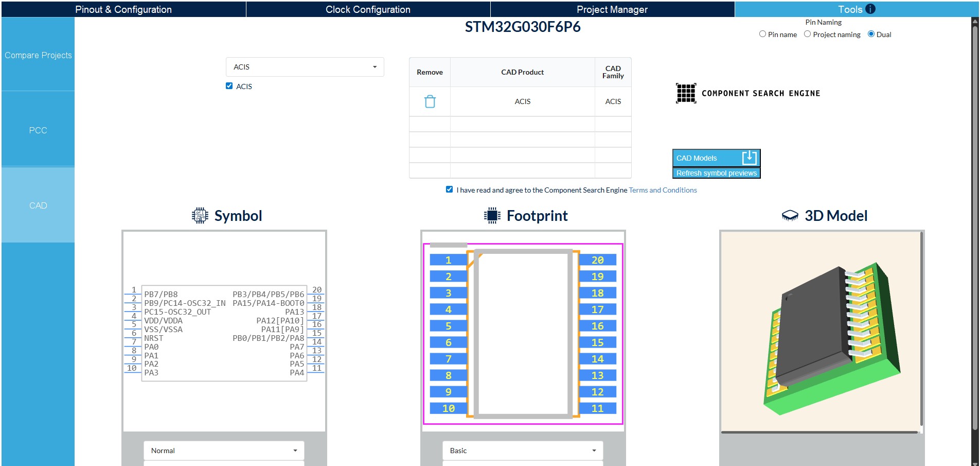The height and width of the screenshot is (466, 980).
Task: Click Refresh symbol previews button
Action: point(716,173)
